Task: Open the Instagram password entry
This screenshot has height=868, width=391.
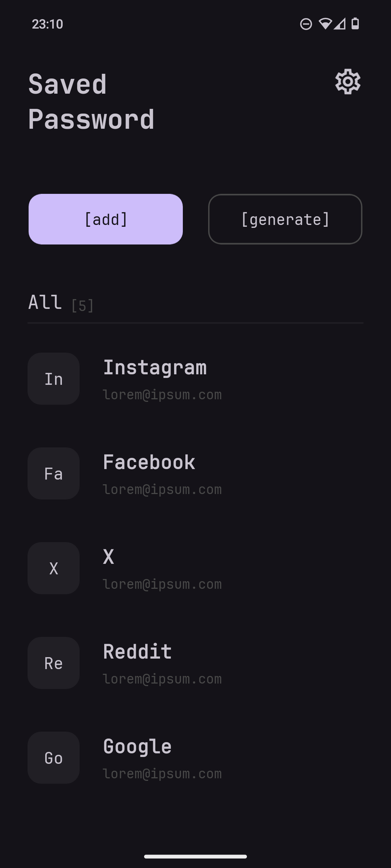Action: pyautogui.click(x=155, y=367)
